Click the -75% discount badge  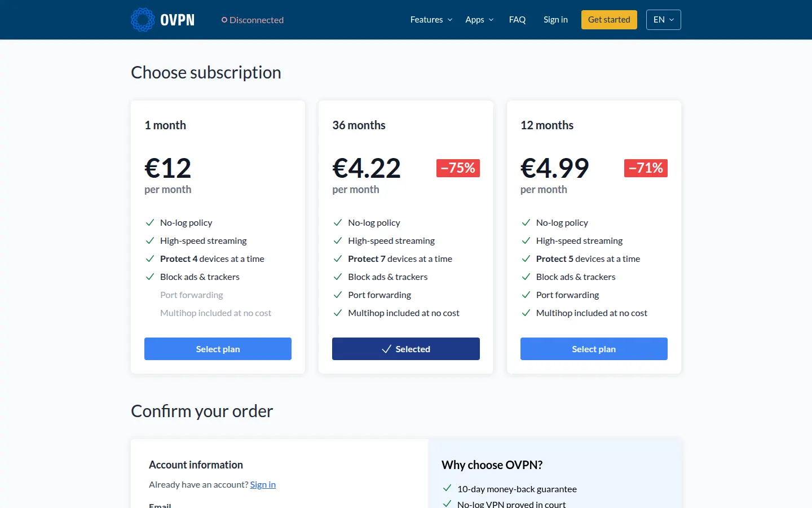(458, 168)
